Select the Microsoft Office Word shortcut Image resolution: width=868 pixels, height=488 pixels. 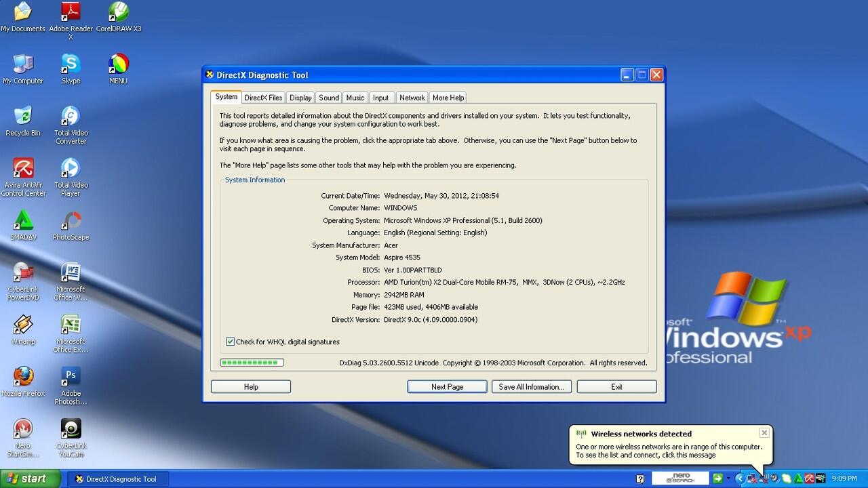click(x=71, y=282)
